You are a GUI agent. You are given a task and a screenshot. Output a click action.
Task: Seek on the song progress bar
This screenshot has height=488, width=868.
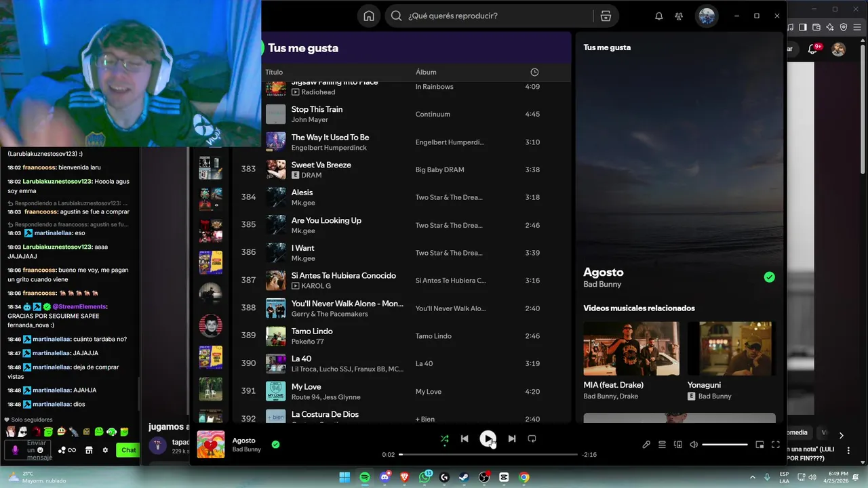tap(488, 454)
